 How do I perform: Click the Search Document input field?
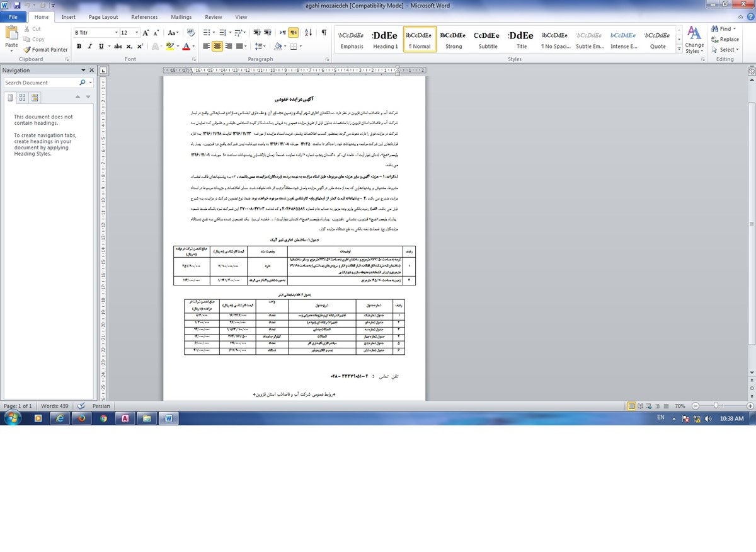point(40,83)
